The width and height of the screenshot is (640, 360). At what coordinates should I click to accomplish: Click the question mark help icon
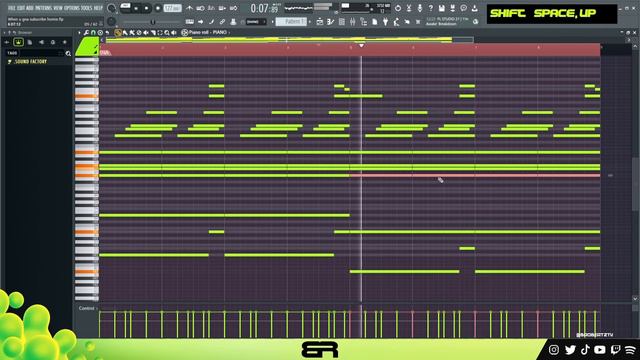pos(431,8)
